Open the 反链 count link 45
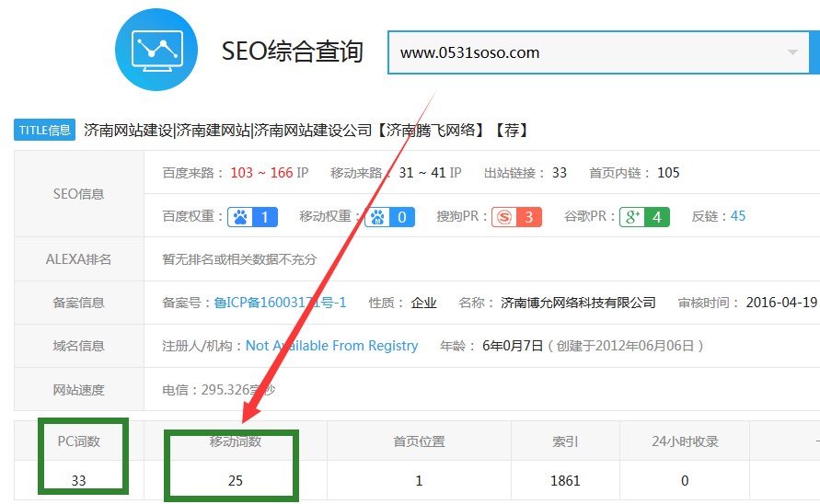Image resolution: width=820 pixels, height=504 pixels. pyautogui.click(x=738, y=216)
